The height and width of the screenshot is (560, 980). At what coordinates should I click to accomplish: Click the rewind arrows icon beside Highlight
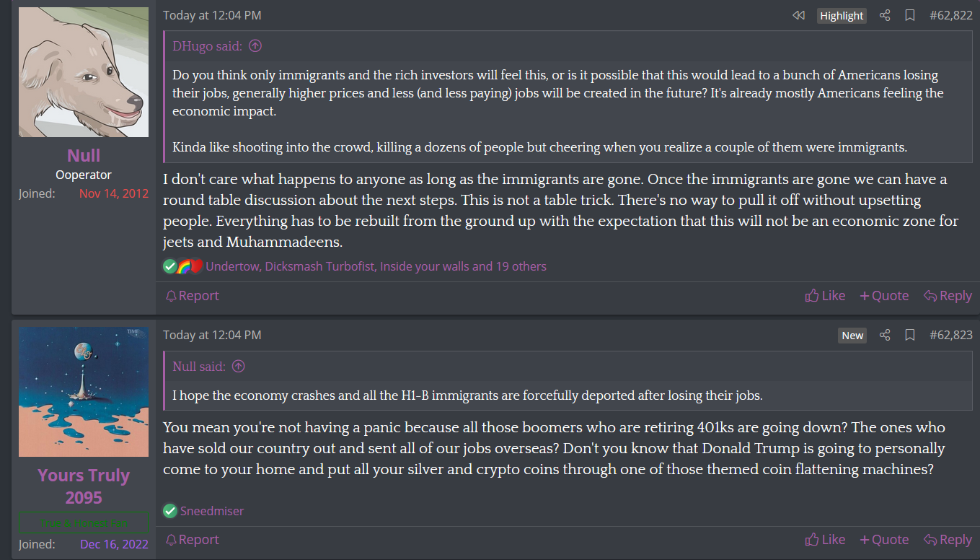coord(798,15)
